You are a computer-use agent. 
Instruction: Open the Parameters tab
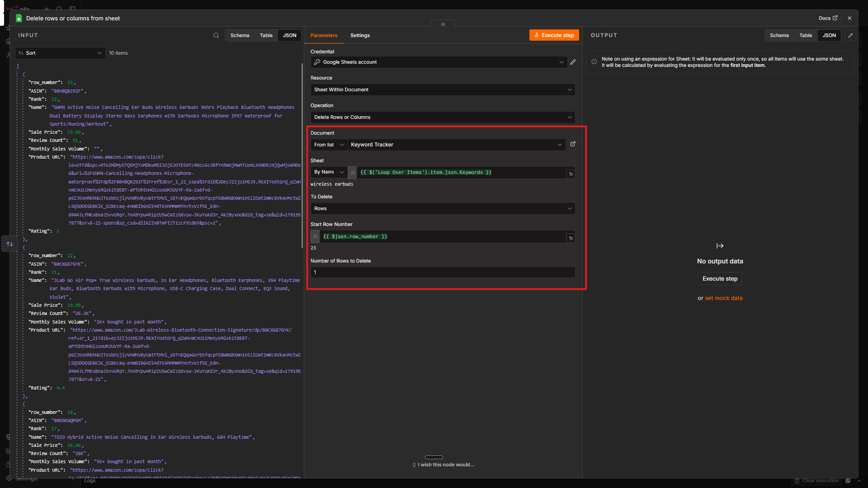(x=324, y=35)
